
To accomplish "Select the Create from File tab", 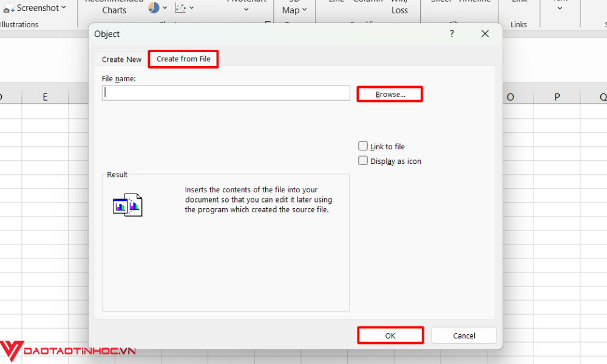I will 183,59.
